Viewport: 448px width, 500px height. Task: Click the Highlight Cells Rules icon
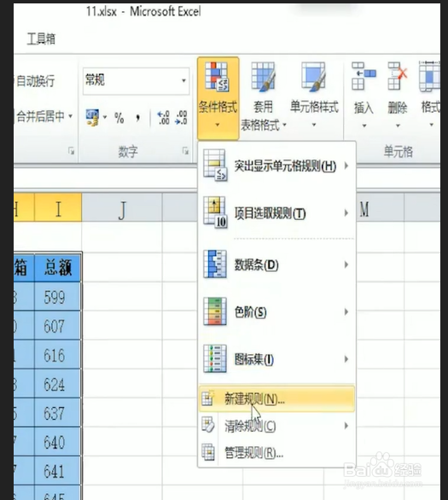pyautogui.click(x=215, y=166)
